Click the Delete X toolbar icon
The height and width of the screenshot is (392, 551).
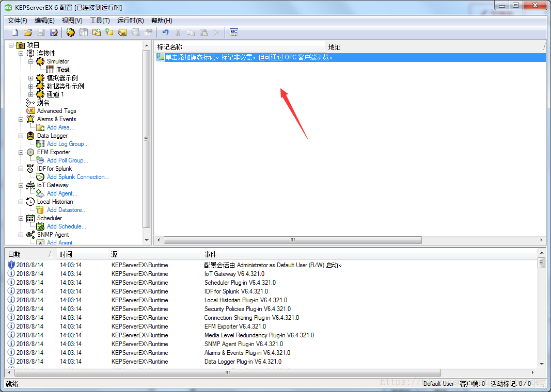[x=217, y=32]
